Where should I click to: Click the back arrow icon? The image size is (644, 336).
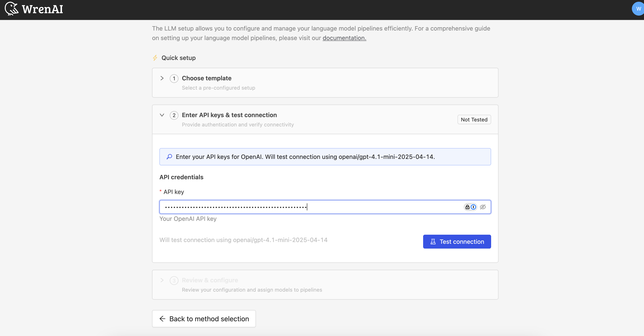click(162, 318)
